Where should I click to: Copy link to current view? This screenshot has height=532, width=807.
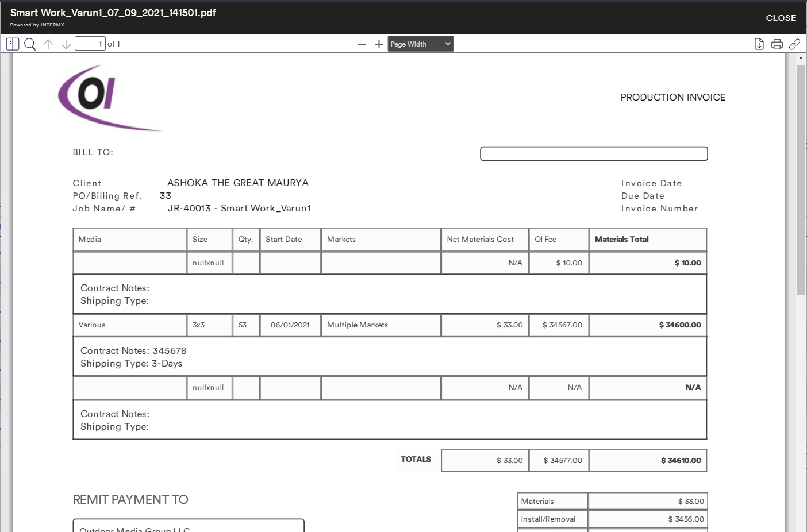(x=795, y=44)
